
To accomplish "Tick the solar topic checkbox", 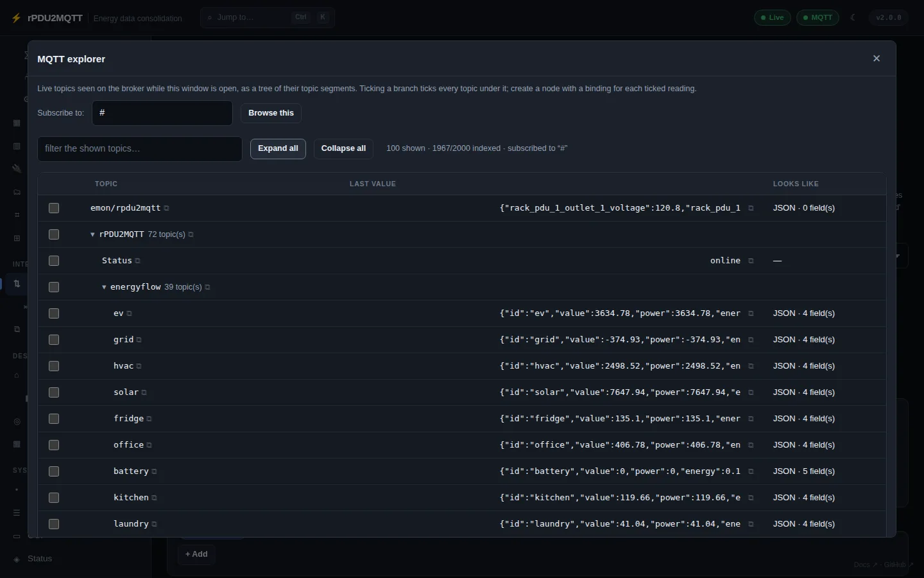I will [54, 392].
